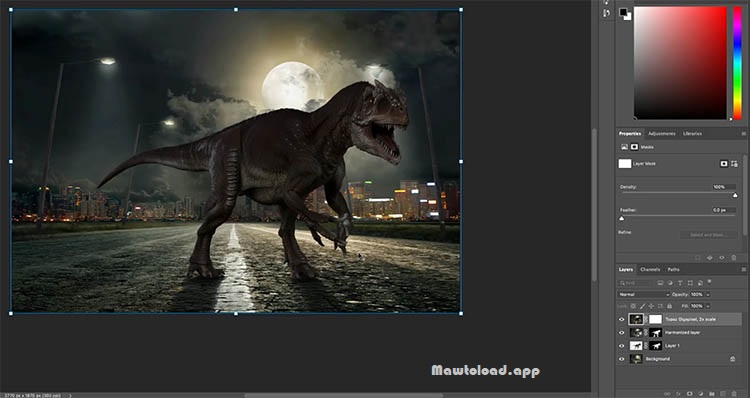This screenshot has width=750, height=398.
Task: Load selection from mask icon
Action: pyautogui.click(x=698, y=258)
